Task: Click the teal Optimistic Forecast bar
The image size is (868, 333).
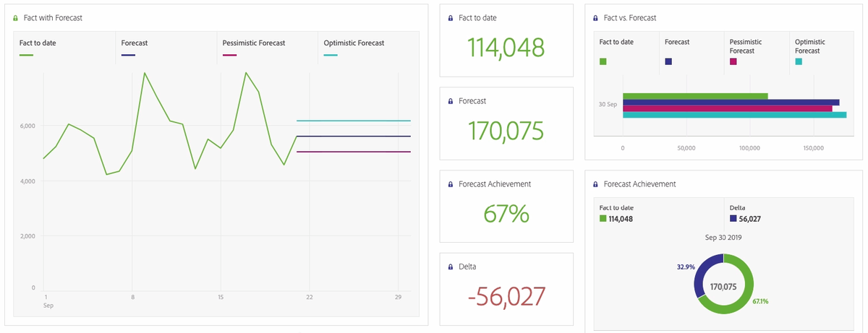Action: (x=734, y=115)
